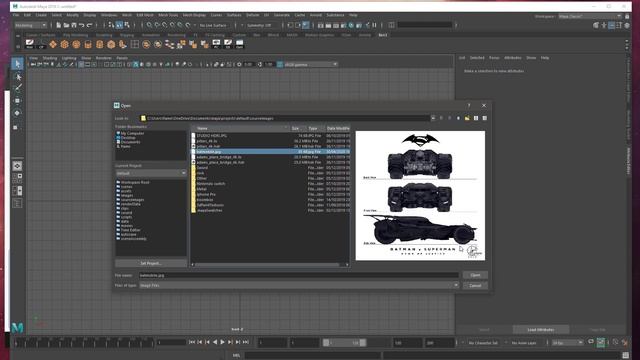The height and width of the screenshot is (360, 640).
Task: Click the File name input field
Action: pos(299,276)
